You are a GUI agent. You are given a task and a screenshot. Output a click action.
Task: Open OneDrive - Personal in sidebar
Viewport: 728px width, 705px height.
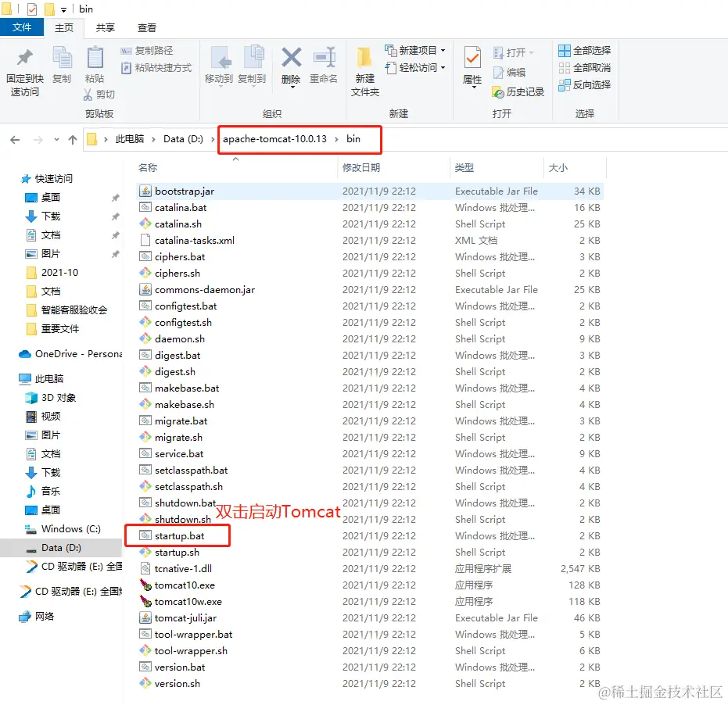70,354
